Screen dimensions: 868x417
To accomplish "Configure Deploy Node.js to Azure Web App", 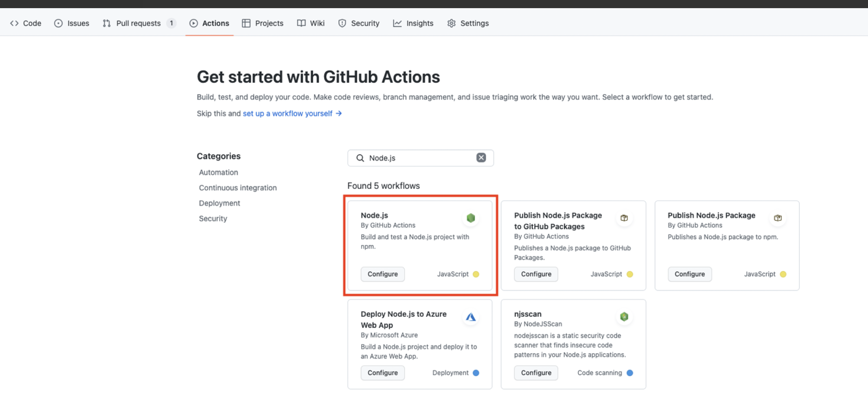I will [383, 373].
